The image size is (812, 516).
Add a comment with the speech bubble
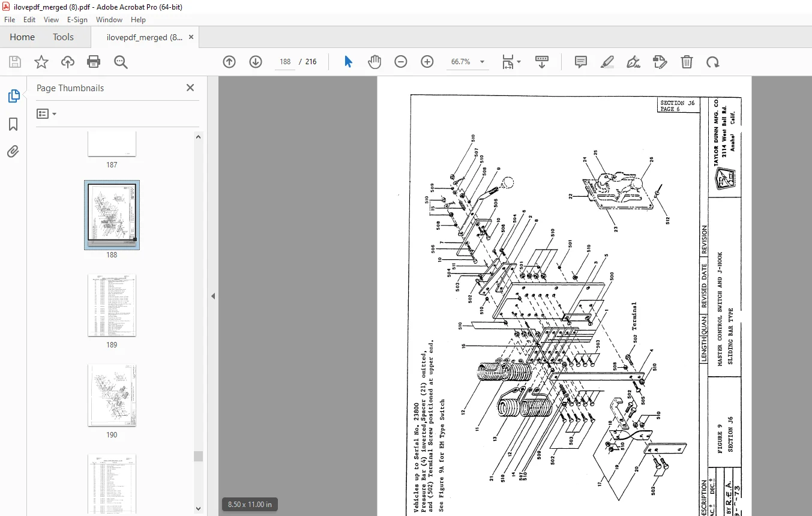click(x=580, y=62)
